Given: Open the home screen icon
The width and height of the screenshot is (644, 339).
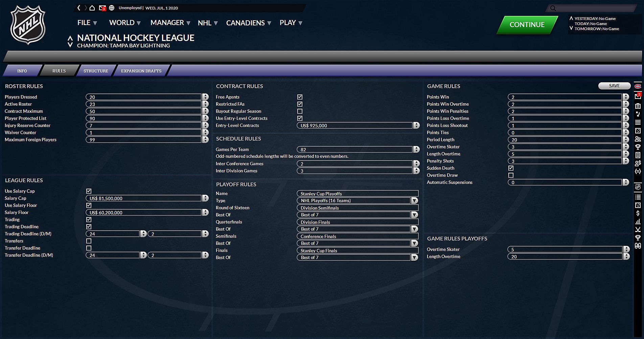Looking at the screenshot, I should coord(92,7).
